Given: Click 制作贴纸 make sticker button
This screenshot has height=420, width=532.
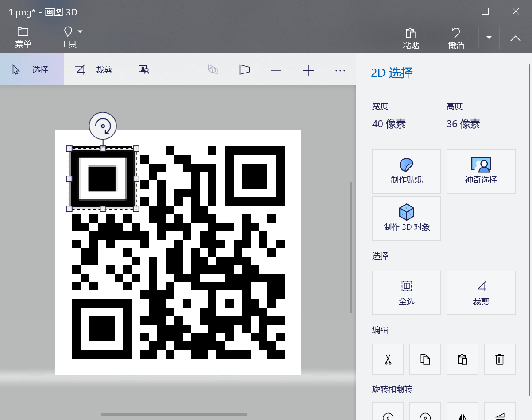Looking at the screenshot, I should click(407, 171).
